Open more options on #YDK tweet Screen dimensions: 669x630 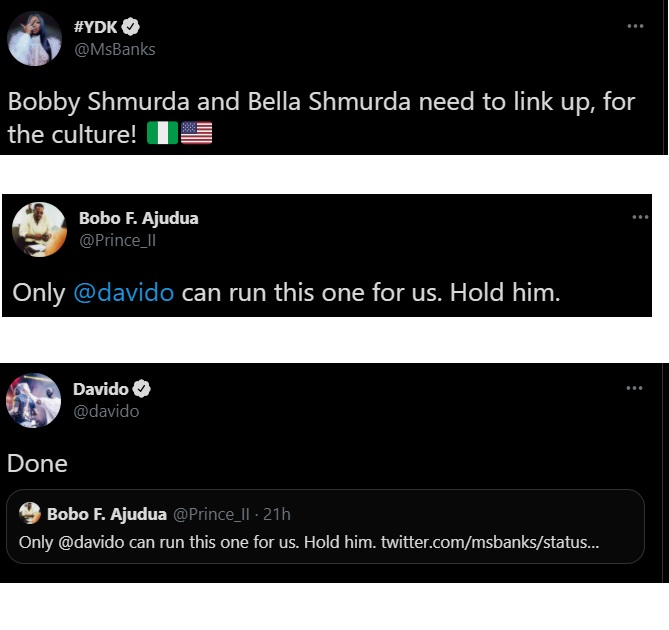[635, 26]
